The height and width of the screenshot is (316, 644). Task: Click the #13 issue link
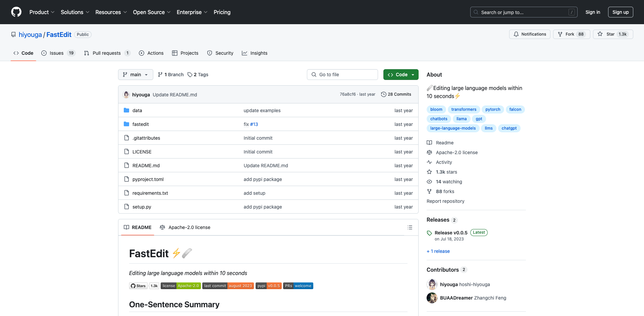coord(254,124)
